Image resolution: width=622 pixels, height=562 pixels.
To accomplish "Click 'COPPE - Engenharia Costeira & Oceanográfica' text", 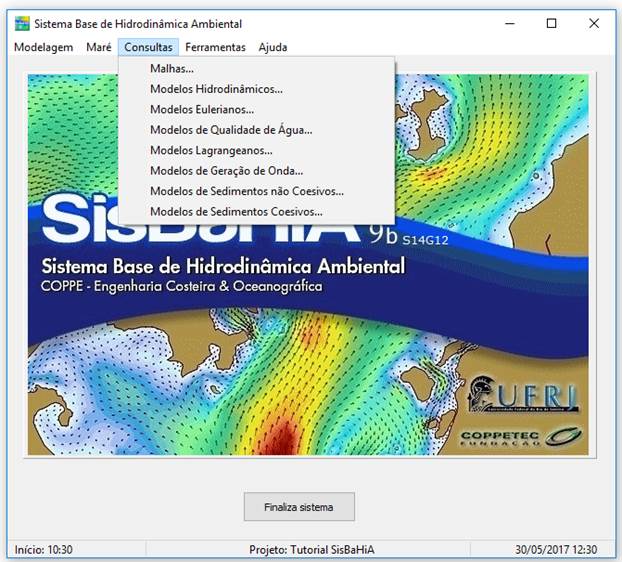I will [182, 286].
